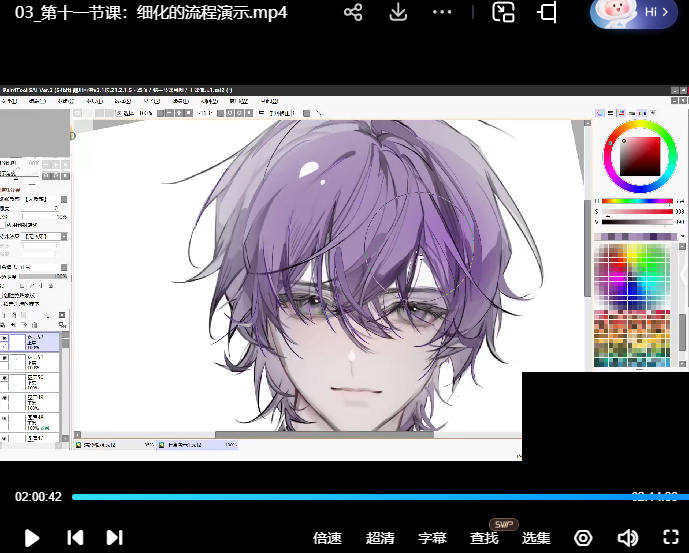Image resolution: width=689 pixels, height=553 pixels.
Task: Switch to second document tab below canvas
Action: click(180, 444)
